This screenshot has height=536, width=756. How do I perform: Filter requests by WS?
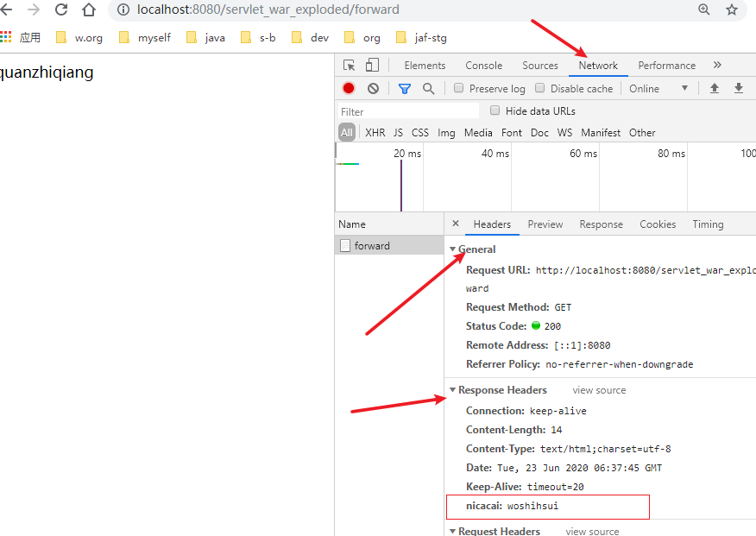click(x=564, y=133)
